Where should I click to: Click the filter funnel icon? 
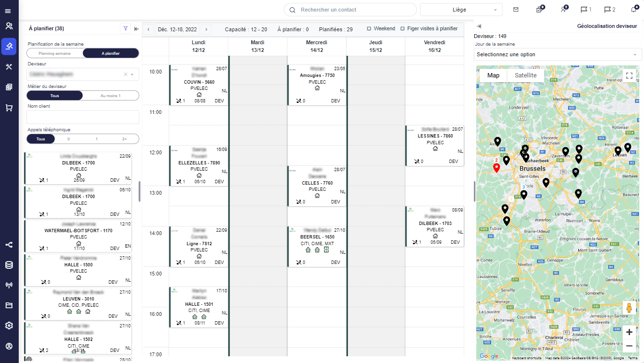tap(125, 29)
